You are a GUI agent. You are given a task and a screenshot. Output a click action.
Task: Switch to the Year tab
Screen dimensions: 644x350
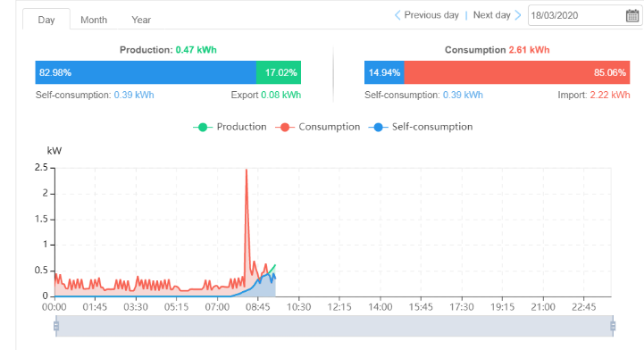click(x=141, y=20)
